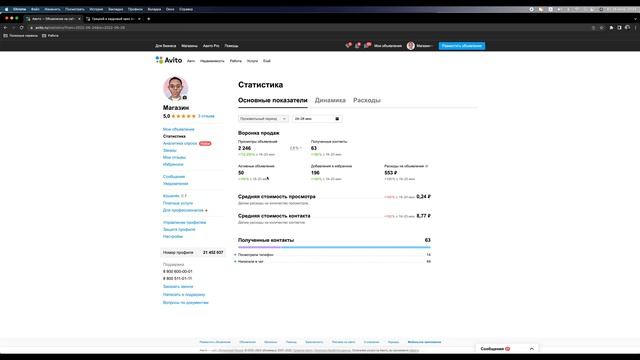Click the Apple menu icon
This screenshot has height=360, width=640.
click(6, 9)
